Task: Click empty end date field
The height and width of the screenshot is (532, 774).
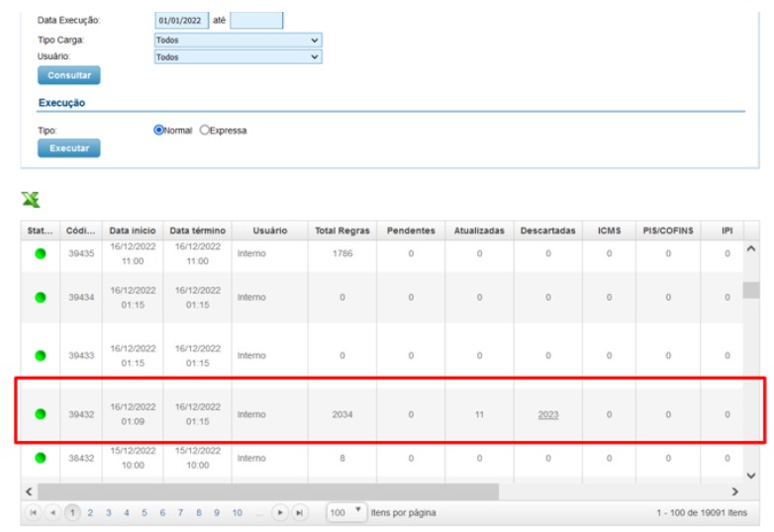Action: click(256, 20)
